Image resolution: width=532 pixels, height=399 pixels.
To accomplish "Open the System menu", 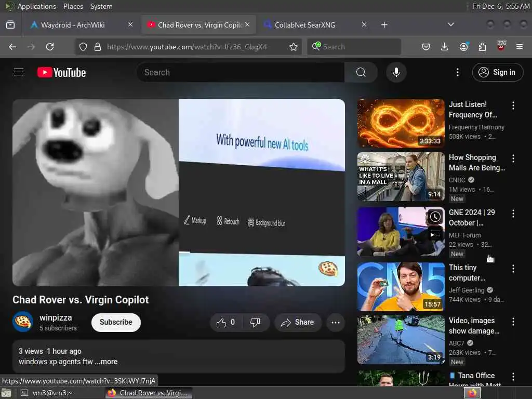I will point(101,6).
